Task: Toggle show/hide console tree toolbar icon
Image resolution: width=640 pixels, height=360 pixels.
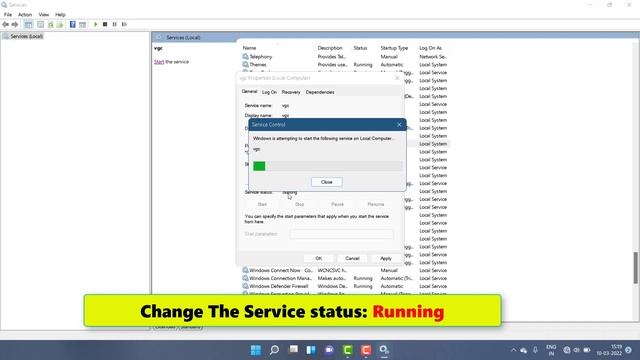Action: pos(28,24)
